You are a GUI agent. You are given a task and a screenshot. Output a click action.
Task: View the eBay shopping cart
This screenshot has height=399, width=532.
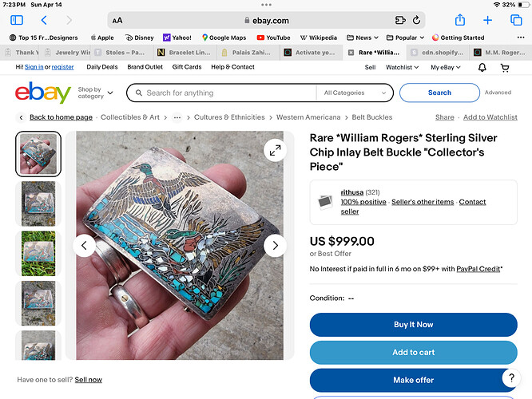[505, 68]
